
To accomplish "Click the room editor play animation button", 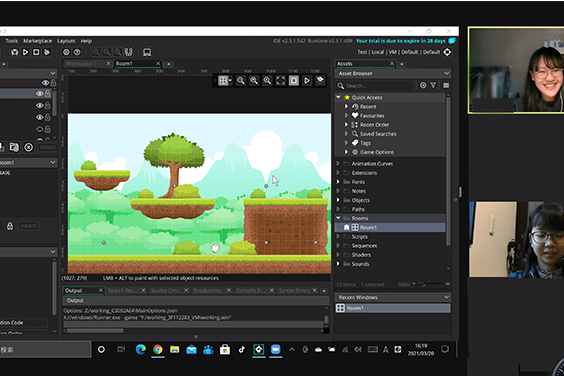I will tap(306, 81).
